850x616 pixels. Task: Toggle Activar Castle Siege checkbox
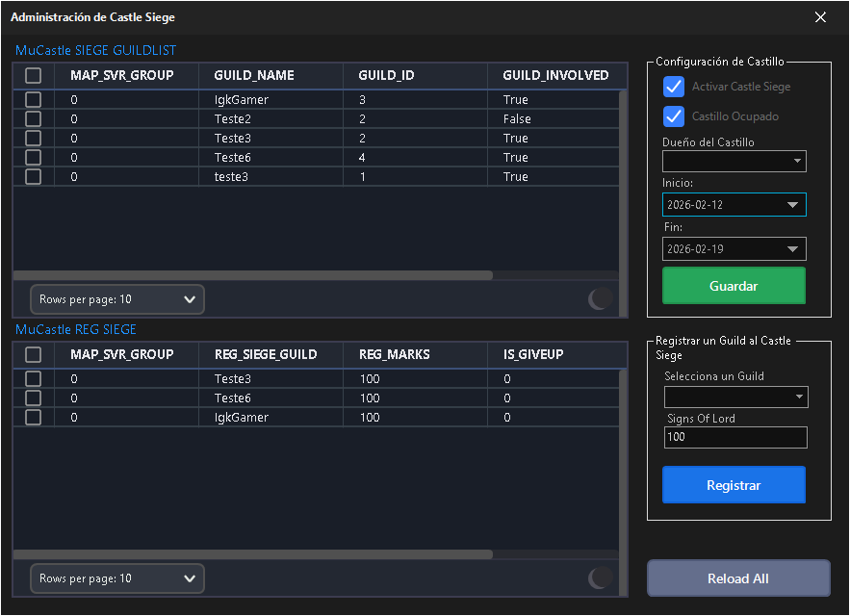pos(674,87)
